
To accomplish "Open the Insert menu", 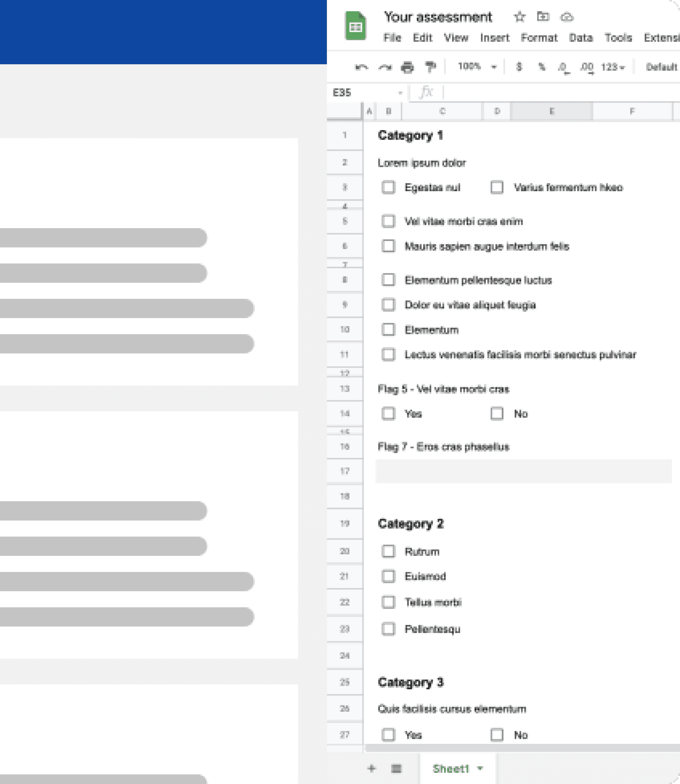I will (x=495, y=37).
